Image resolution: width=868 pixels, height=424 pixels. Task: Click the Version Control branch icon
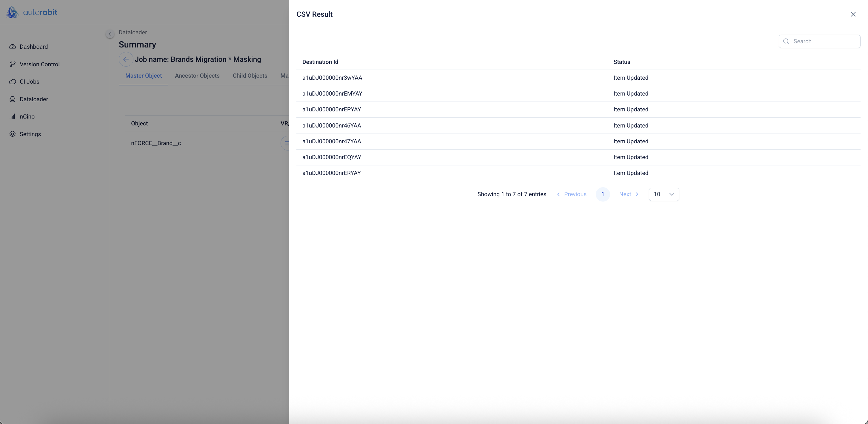(x=13, y=64)
